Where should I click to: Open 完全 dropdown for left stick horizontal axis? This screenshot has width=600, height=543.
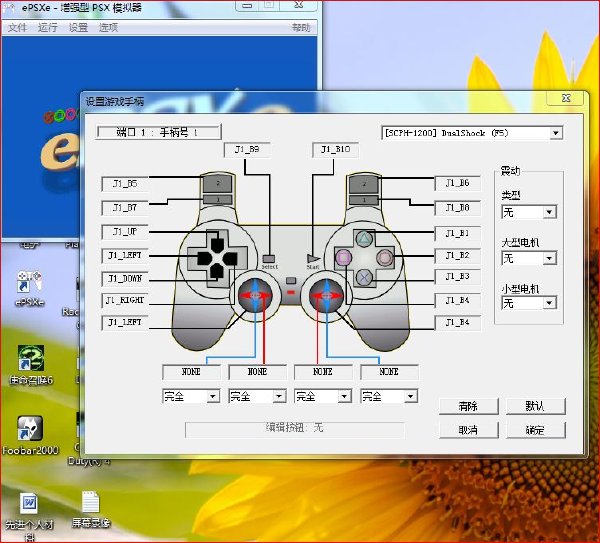(x=257, y=396)
